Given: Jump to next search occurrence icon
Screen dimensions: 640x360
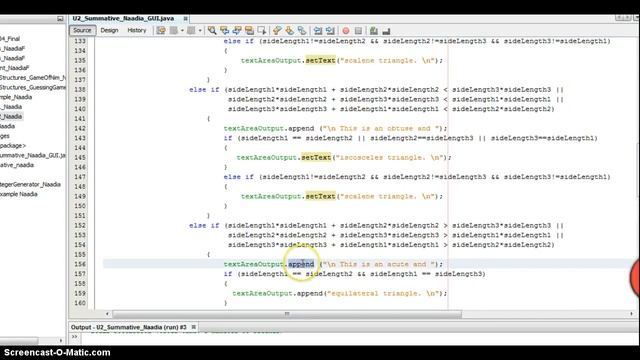Looking at the screenshot, I should pyautogui.click(x=237, y=31).
